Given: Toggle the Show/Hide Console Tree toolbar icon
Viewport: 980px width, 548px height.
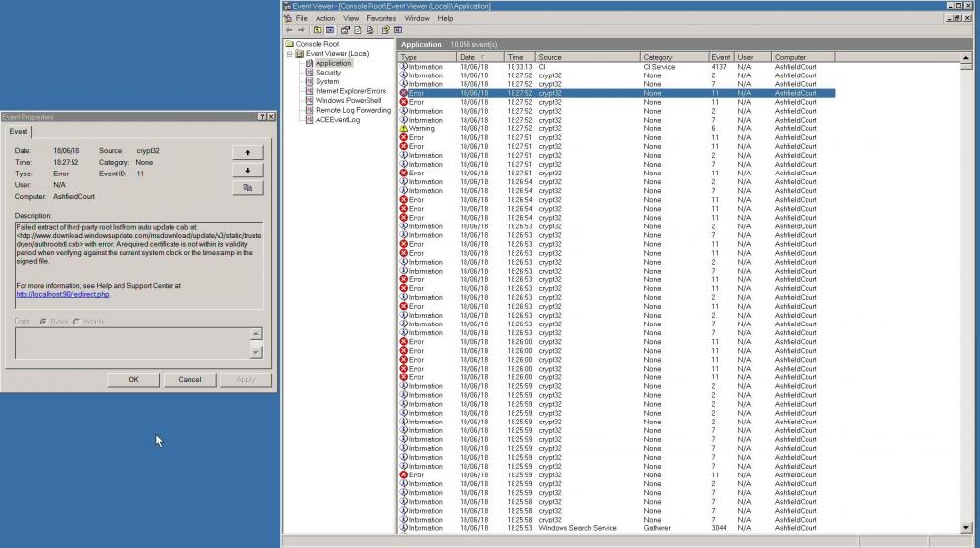Looking at the screenshot, I should 331,30.
